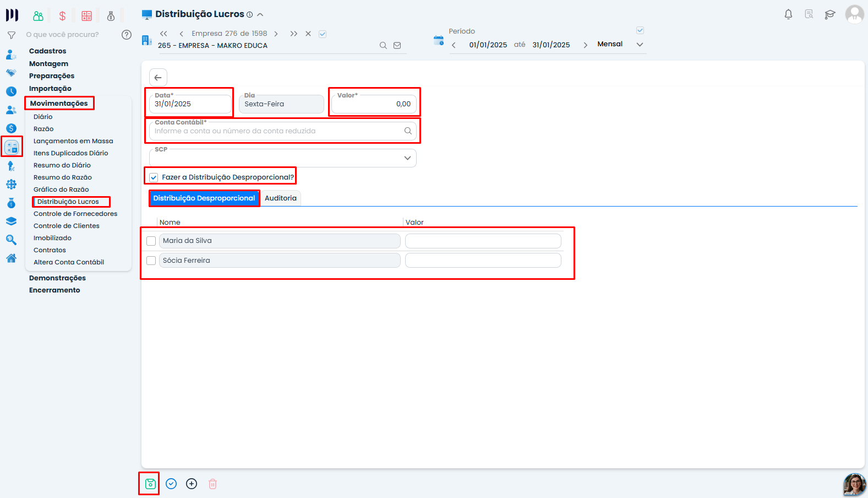Open Controle de Fornecedores item
Screen dimensions: 868x498
click(75, 214)
